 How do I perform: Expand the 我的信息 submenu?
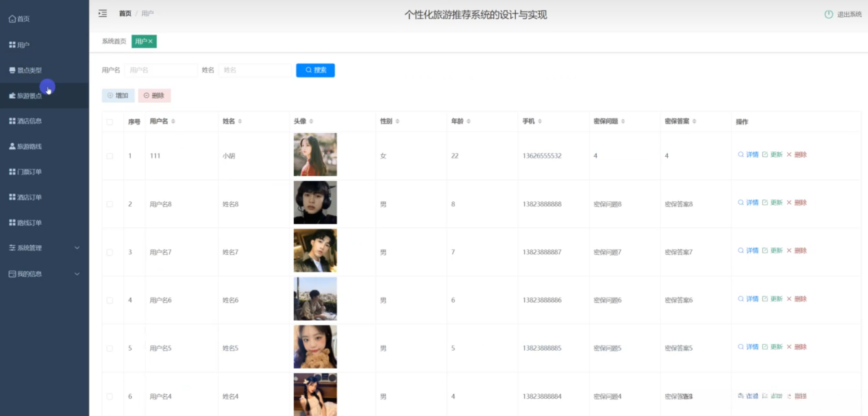(x=45, y=273)
